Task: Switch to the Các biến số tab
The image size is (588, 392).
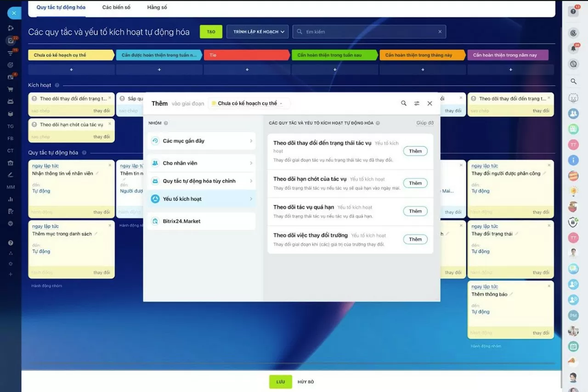Action: tap(116, 7)
